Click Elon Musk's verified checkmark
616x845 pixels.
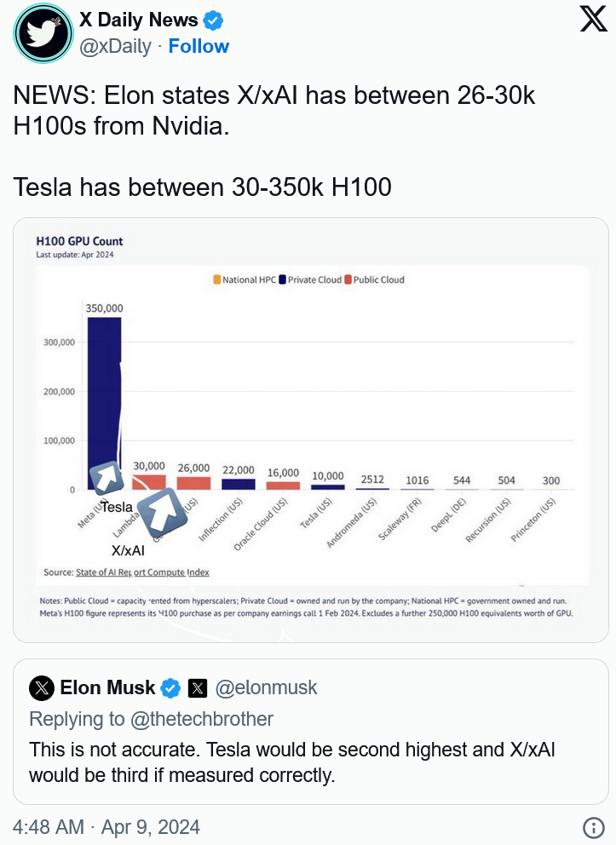[x=171, y=688]
